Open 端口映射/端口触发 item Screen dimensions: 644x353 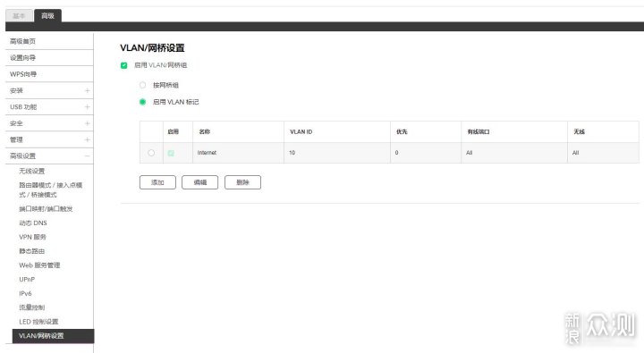point(46,209)
